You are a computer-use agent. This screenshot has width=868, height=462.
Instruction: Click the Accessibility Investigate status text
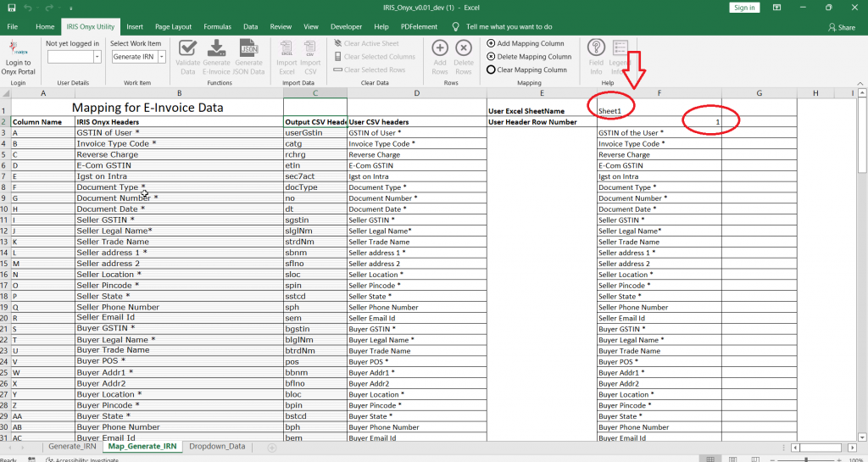pos(81,459)
